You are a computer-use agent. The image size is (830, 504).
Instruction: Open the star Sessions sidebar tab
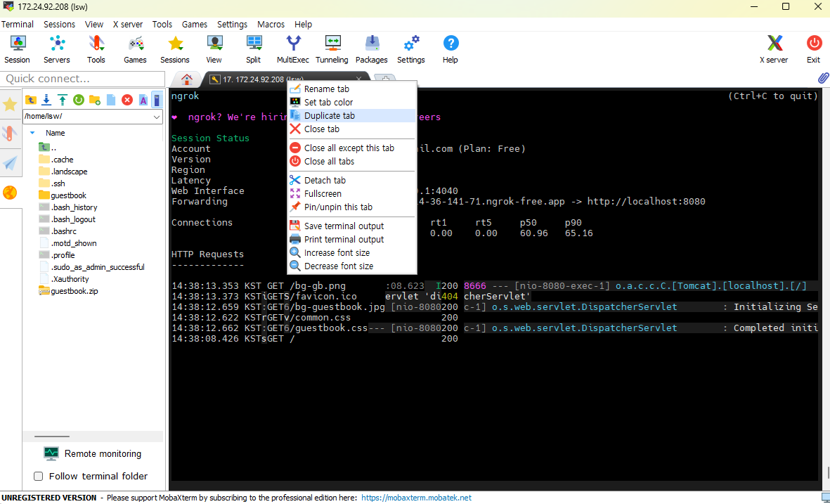point(10,104)
